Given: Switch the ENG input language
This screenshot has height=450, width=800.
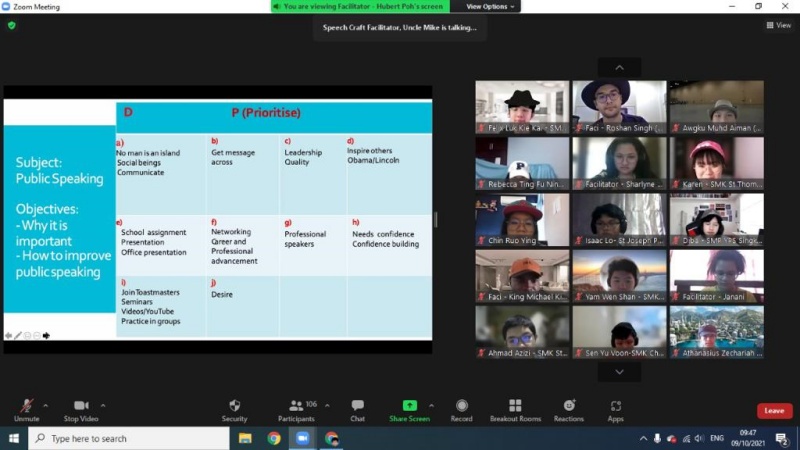Looking at the screenshot, I should [x=717, y=438].
